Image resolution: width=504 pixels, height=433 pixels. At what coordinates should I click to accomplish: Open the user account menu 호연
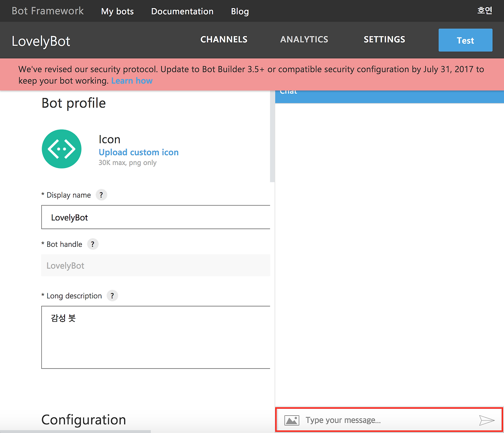coord(485,11)
